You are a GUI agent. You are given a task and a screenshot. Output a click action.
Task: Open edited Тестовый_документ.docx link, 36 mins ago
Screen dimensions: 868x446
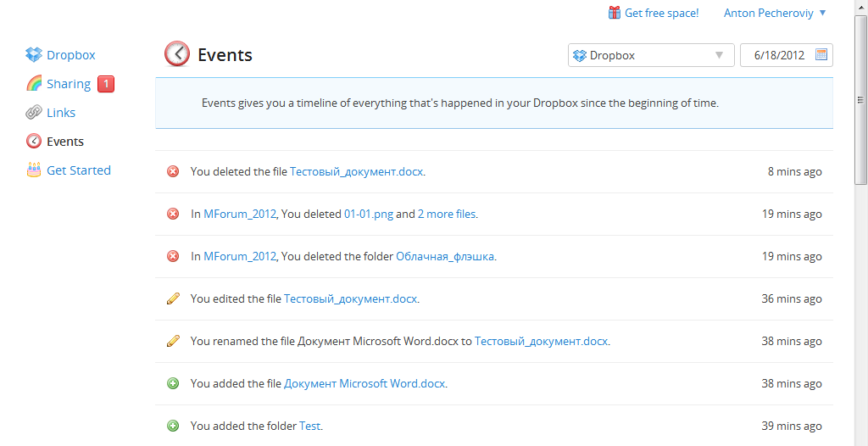[350, 299]
